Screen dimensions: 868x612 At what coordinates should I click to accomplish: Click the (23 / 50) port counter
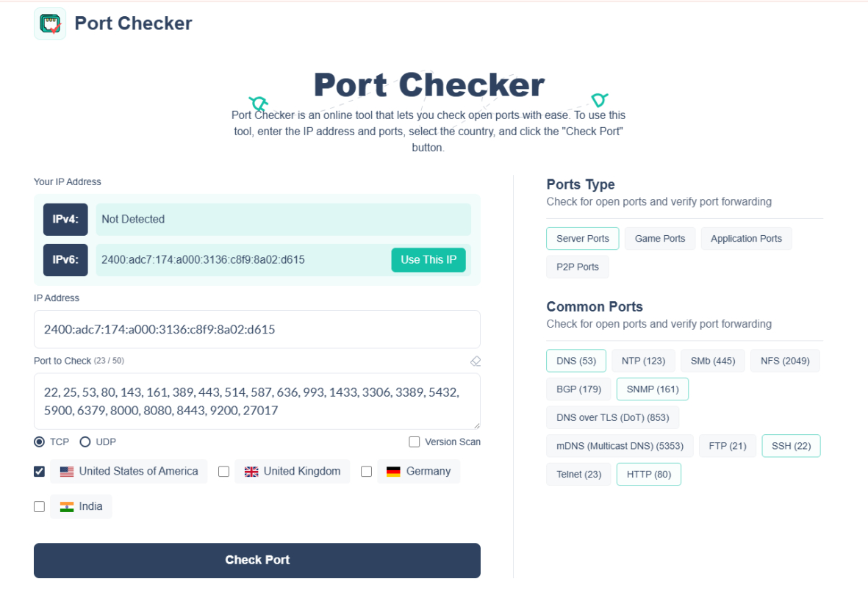pyautogui.click(x=109, y=361)
